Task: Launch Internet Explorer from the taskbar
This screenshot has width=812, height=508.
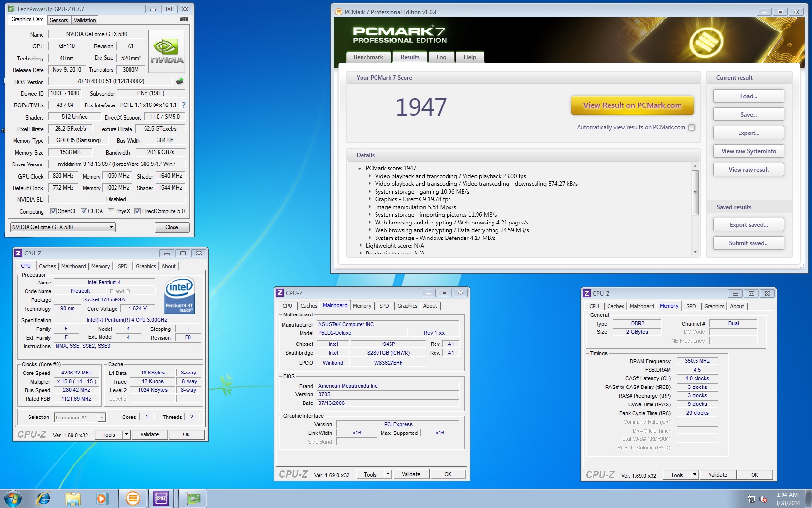Action: [43, 498]
